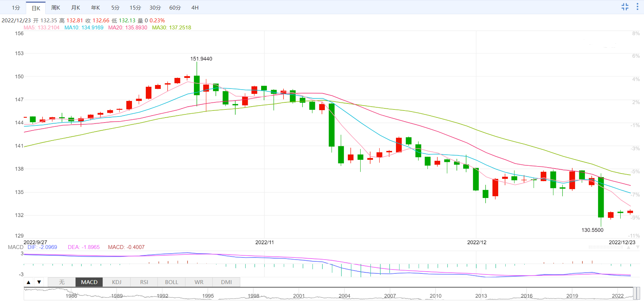Choose the DMI indicator button
Screen dimensions: 644x306
click(x=226, y=282)
